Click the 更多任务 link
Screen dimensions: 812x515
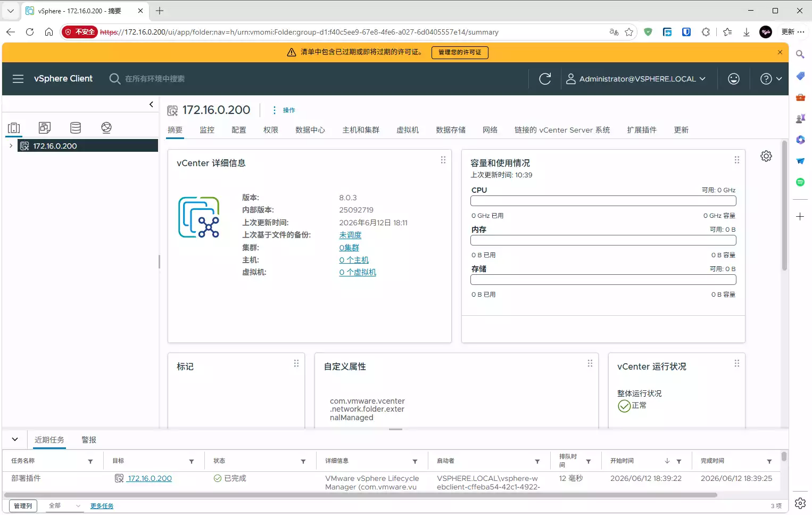(102, 506)
